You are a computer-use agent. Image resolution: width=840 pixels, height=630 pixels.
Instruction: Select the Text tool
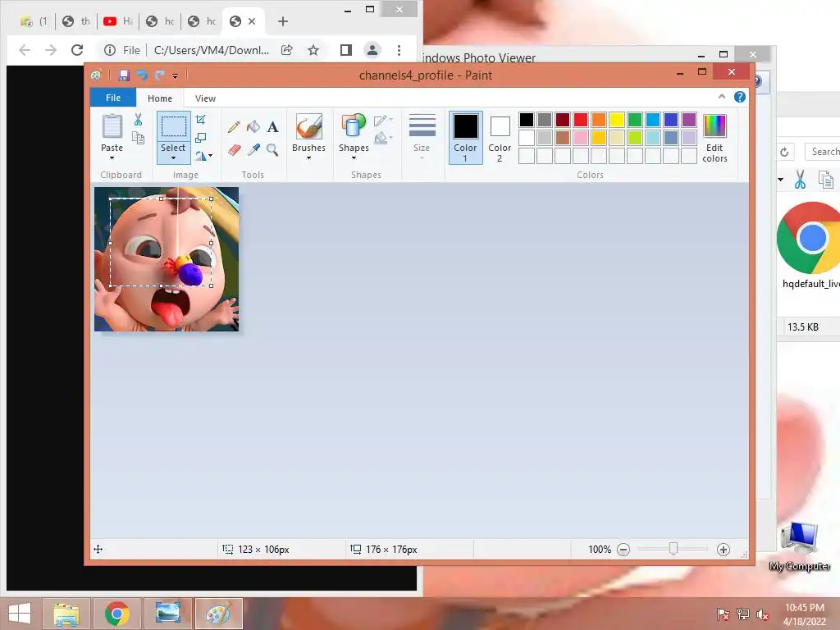(x=272, y=127)
